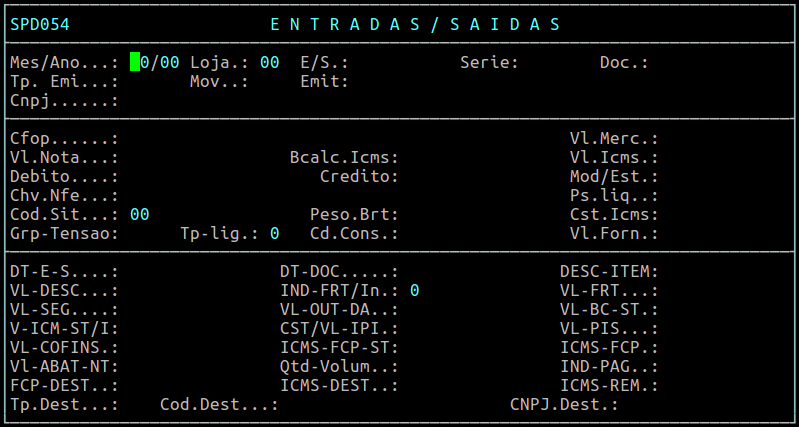This screenshot has height=427, width=799.
Task: Click the Doc. label
Action: [x=624, y=62]
